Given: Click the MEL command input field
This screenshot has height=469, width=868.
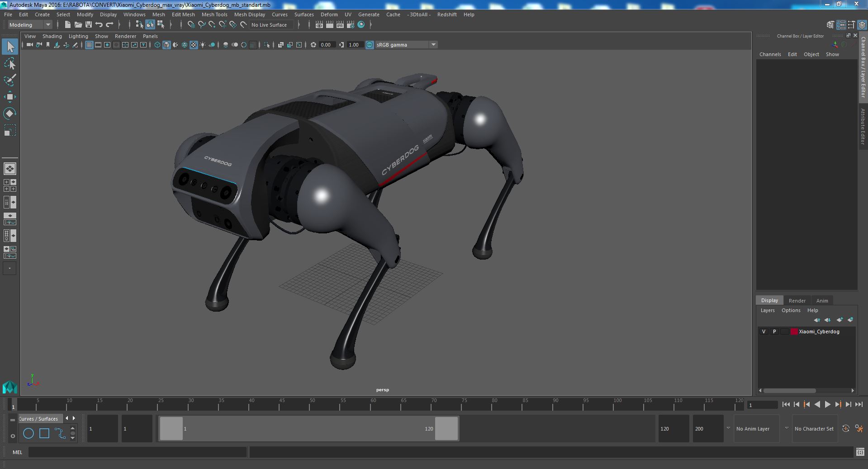Looking at the screenshot, I should tap(138, 452).
